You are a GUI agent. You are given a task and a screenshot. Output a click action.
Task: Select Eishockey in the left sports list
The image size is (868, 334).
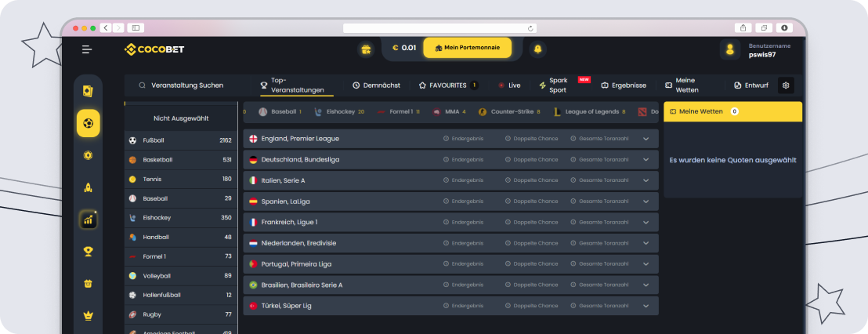180,218
